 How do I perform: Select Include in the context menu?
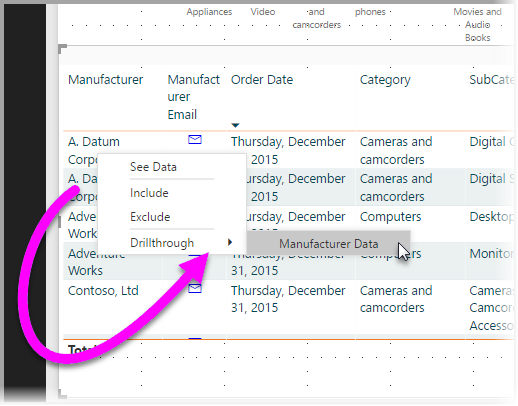[149, 193]
